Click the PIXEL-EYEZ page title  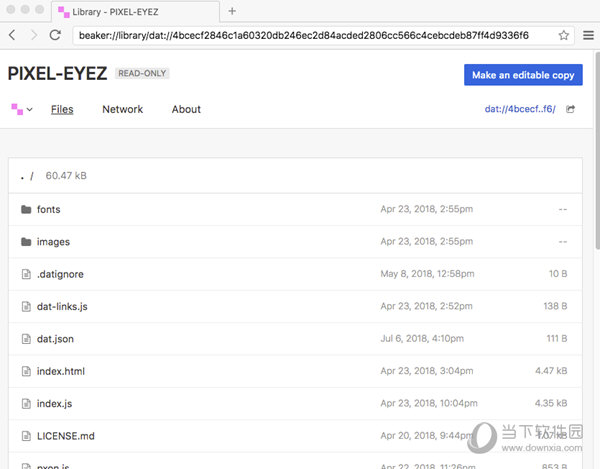point(57,73)
